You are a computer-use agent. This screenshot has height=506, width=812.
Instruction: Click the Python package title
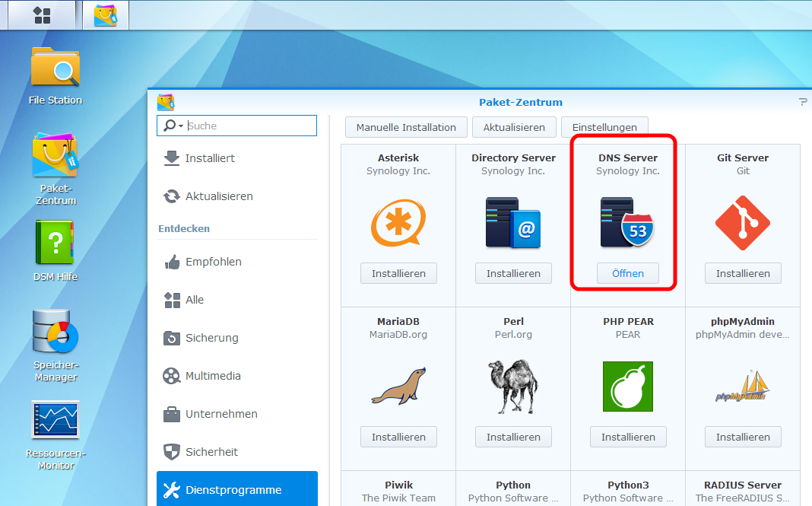tap(513, 485)
